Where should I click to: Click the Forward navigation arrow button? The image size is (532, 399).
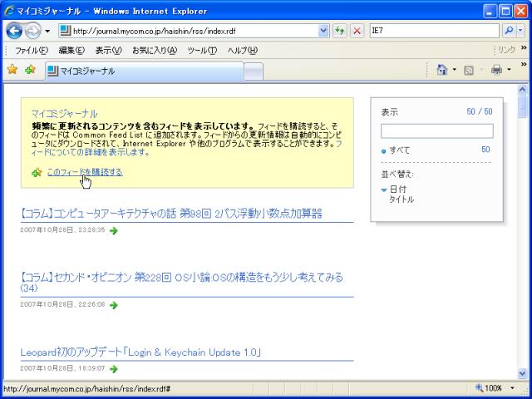(33, 31)
